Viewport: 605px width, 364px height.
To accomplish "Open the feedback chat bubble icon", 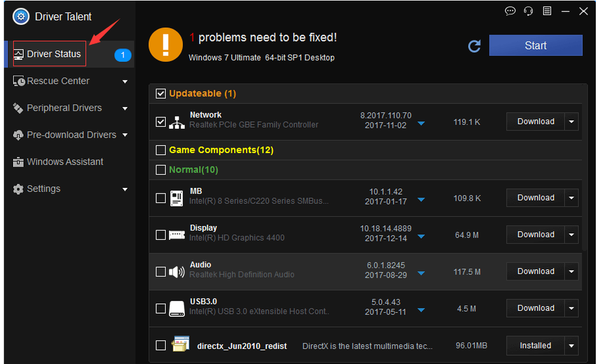I will [510, 11].
